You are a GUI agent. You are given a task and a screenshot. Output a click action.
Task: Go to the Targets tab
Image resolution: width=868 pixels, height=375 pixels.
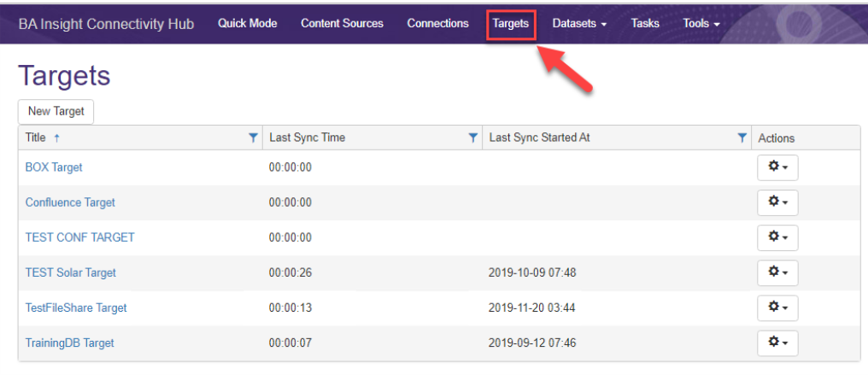[511, 24]
